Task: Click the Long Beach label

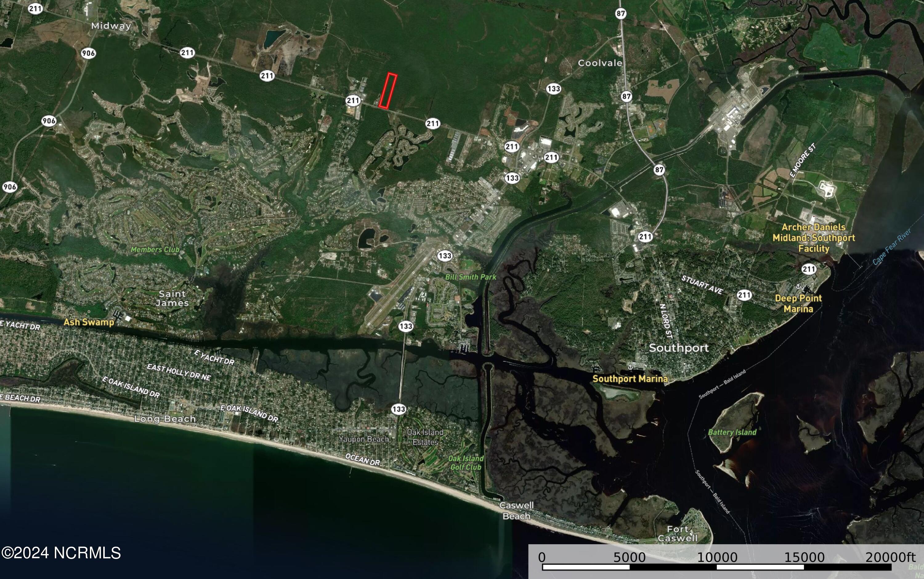Action: [x=165, y=419]
